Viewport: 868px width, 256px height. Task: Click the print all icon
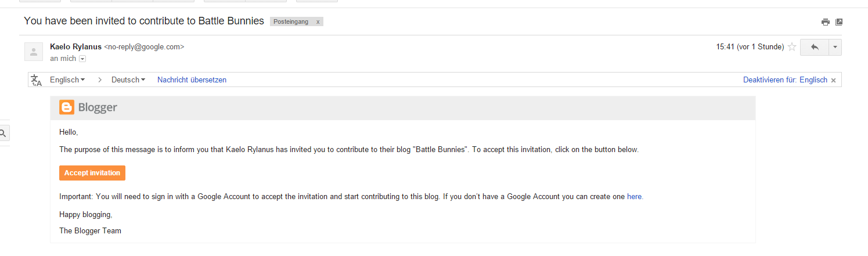tap(825, 22)
